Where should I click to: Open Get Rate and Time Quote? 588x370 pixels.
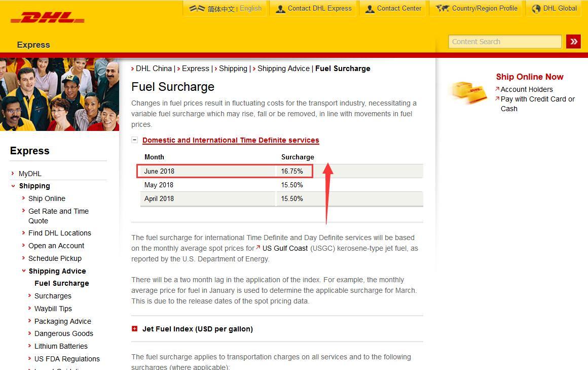[58, 216]
